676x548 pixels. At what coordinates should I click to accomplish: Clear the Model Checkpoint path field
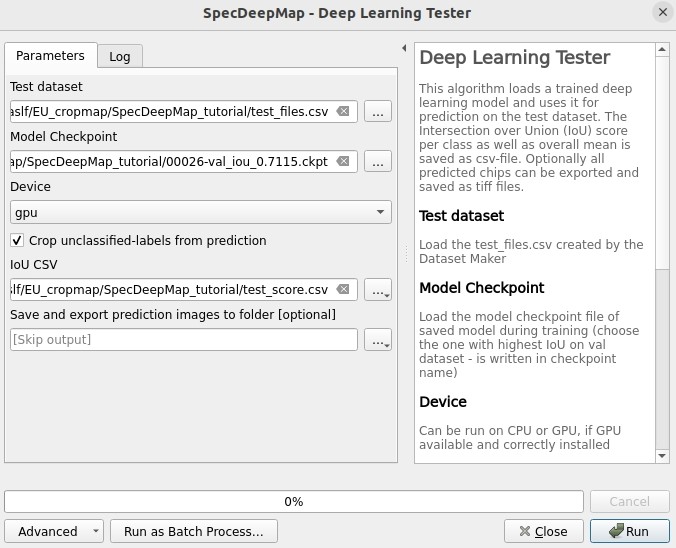343,161
